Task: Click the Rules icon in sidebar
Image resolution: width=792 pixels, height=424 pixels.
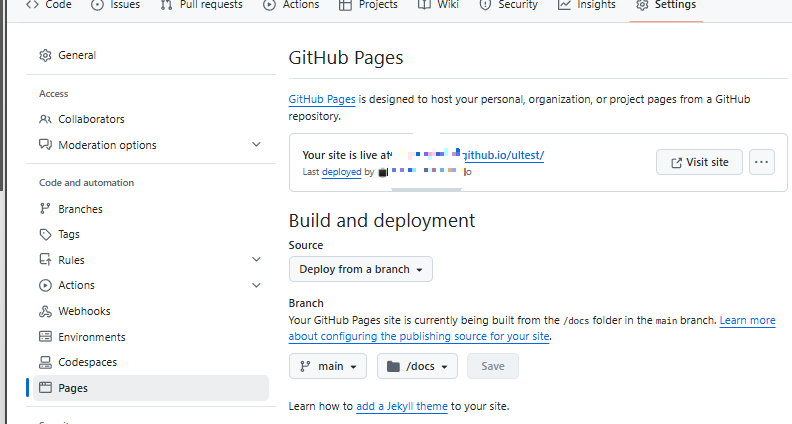Action: (45, 260)
